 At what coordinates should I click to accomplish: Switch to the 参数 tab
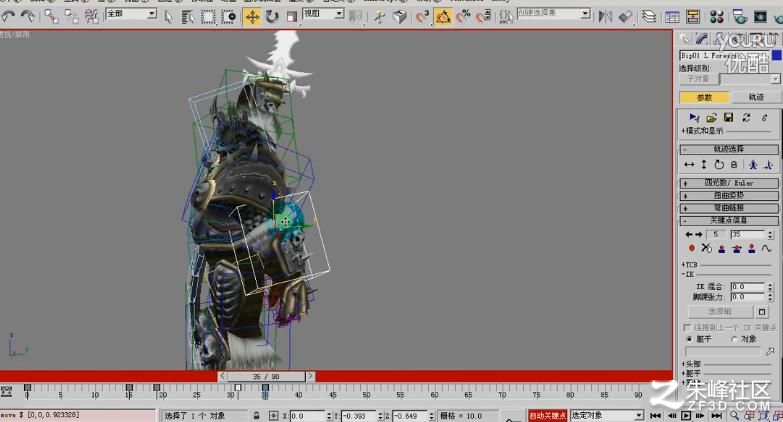pos(704,97)
